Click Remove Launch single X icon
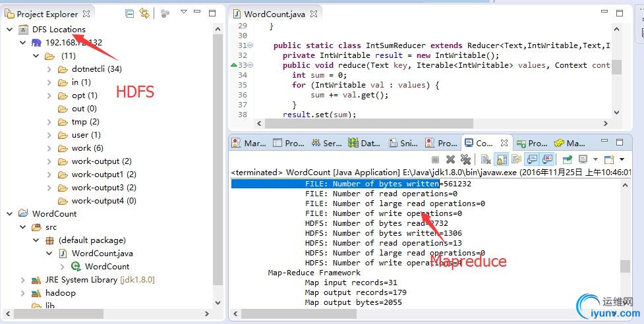644x324 pixels. [x=451, y=159]
